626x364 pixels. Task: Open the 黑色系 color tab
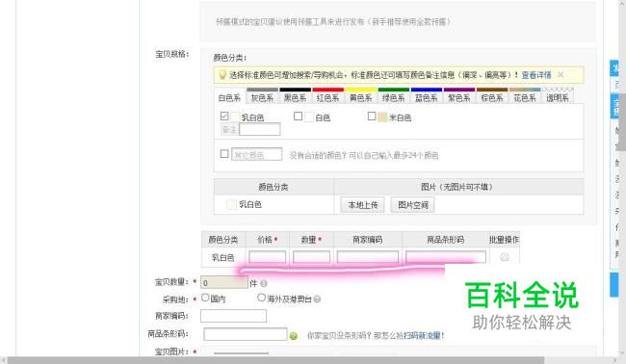(x=295, y=97)
